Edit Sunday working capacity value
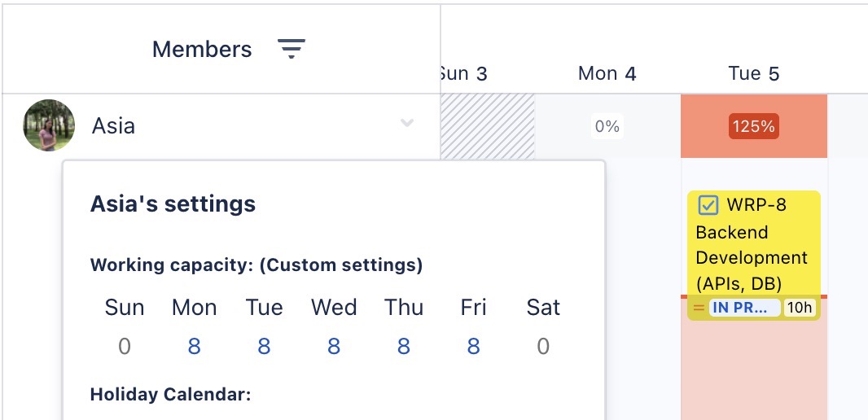Screen dimensions: 868x420 tap(125, 347)
